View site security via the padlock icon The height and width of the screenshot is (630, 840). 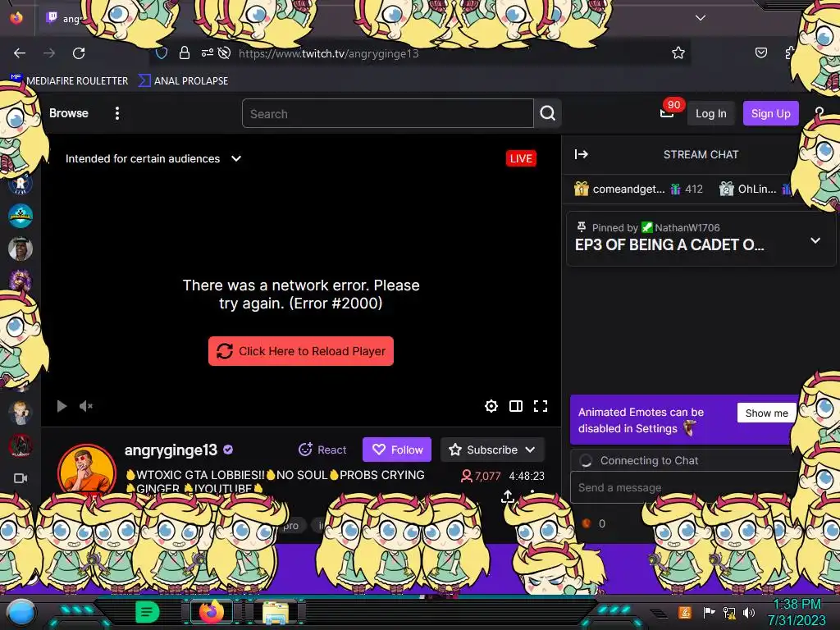[185, 53]
